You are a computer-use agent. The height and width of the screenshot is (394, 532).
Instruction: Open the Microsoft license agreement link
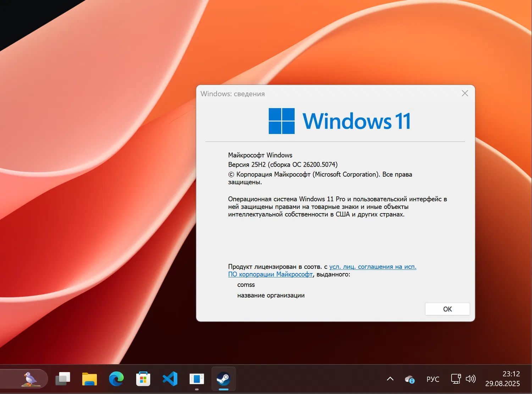[x=372, y=267]
